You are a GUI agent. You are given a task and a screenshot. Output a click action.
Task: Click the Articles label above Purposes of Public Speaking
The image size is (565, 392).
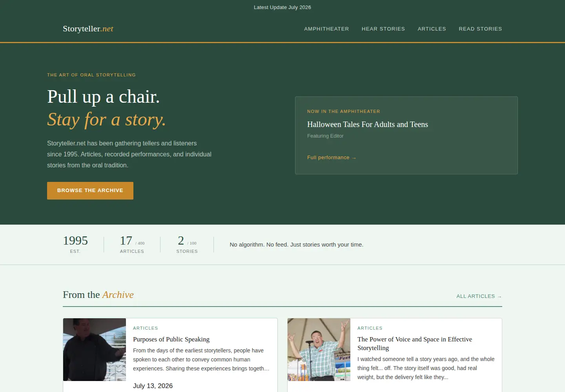click(146, 328)
